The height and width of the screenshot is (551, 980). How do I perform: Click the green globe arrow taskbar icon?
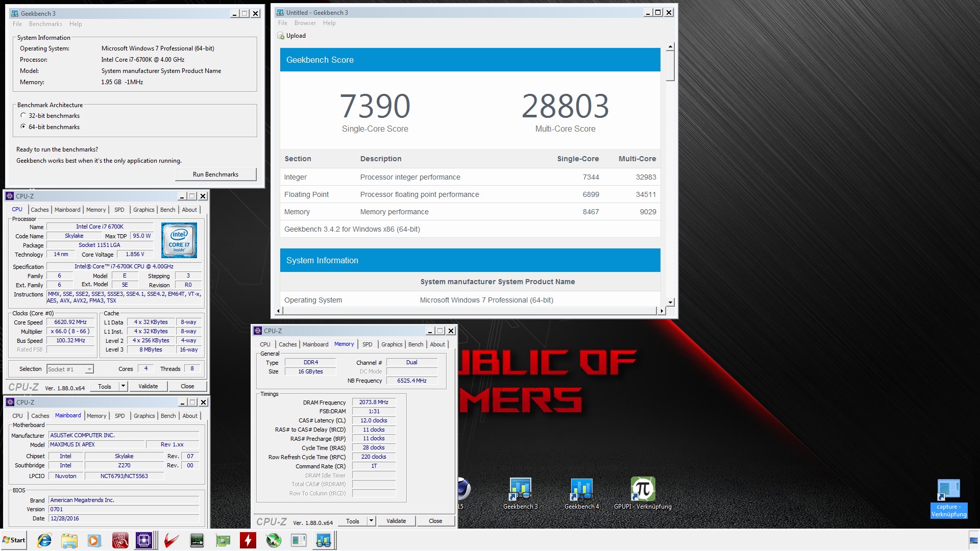(274, 540)
